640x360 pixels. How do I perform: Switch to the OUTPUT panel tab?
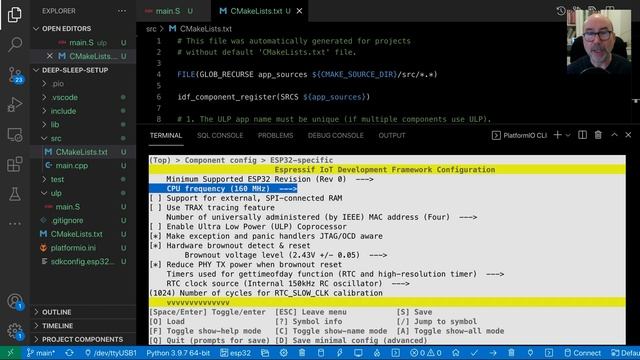(392, 136)
